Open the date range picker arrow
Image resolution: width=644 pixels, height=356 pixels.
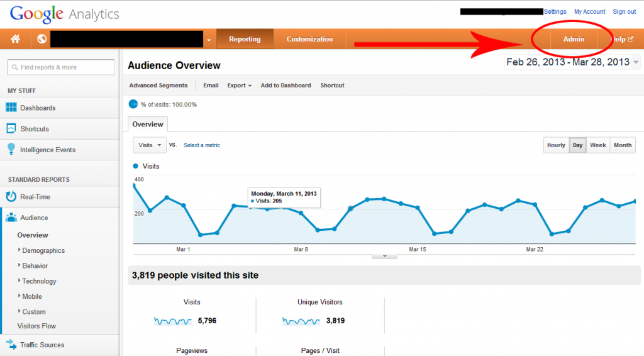click(x=636, y=62)
